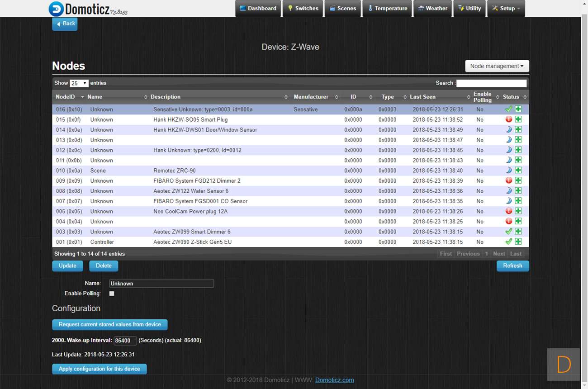The height and width of the screenshot is (389, 588).
Task: Go to the Dashboard tab
Action: coord(258,9)
